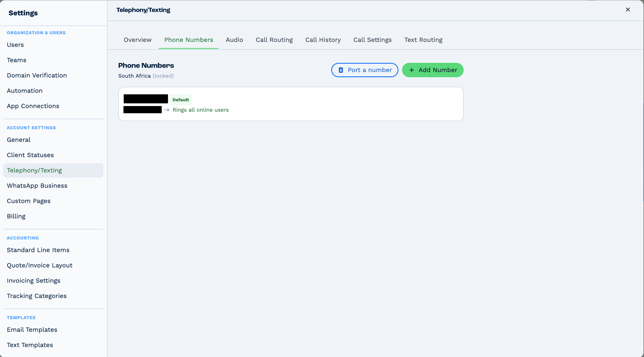Select the Phone Numbers tab
644x357 pixels.
pos(189,40)
